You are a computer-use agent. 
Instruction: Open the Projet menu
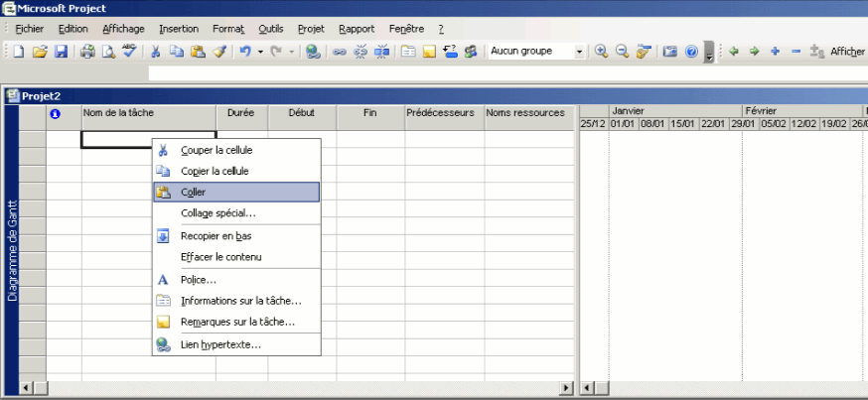point(311,29)
